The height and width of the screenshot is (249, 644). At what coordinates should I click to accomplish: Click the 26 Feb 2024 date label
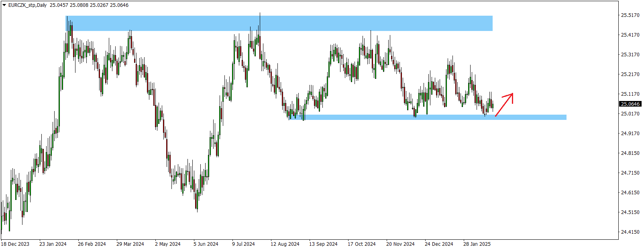pyautogui.click(x=92, y=244)
